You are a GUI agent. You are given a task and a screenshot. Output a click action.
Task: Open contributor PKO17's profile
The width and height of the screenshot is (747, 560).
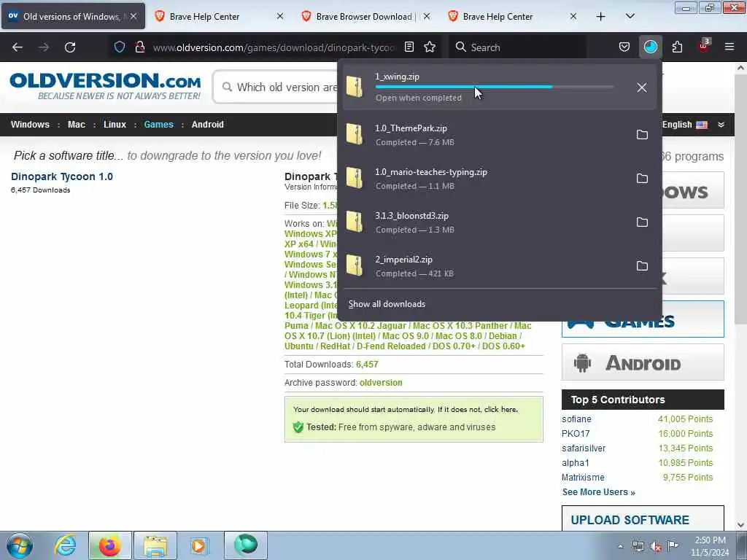coord(576,434)
